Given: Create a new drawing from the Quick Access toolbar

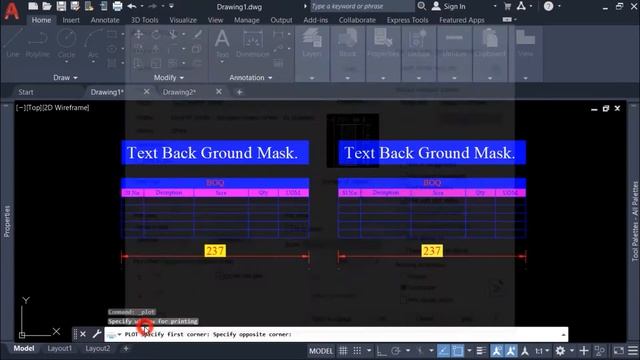Looking at the screenshot, I should pos(33,6).
